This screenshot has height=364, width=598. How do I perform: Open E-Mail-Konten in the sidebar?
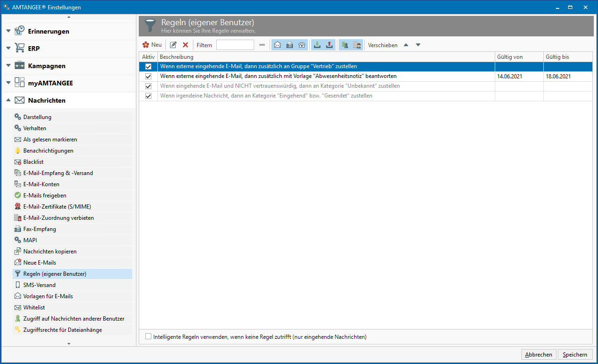tap(41, 184)
